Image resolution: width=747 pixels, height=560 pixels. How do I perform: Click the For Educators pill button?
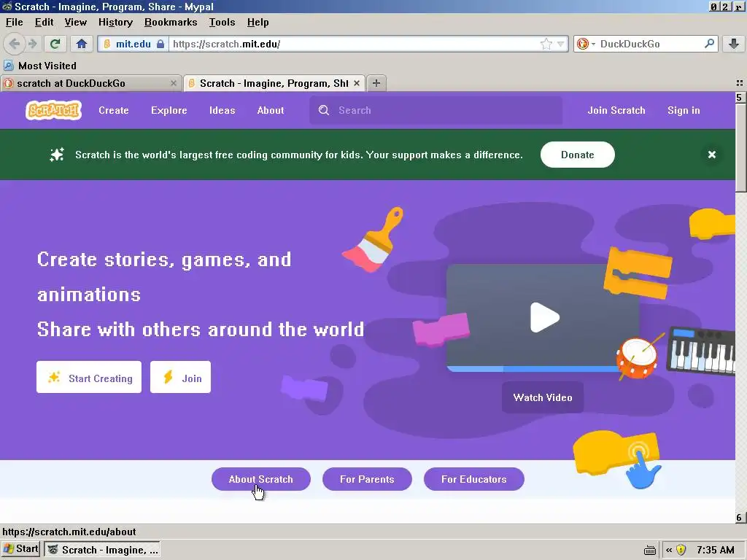(x=474, y=479)
